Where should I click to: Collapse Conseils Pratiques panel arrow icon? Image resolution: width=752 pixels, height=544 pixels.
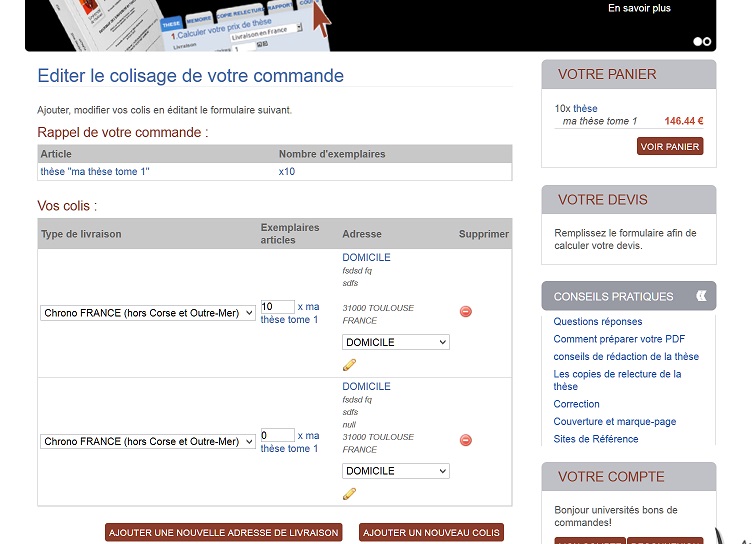click(701, 296)
